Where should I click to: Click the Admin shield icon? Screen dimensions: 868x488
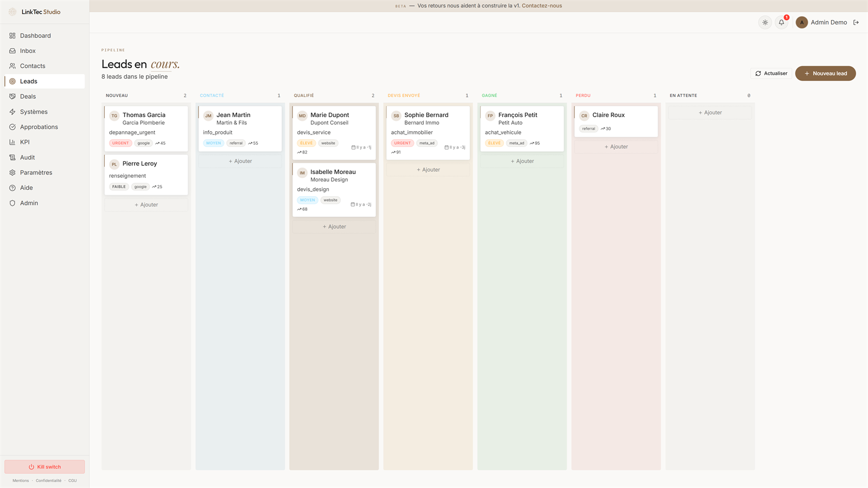(12, 203)
